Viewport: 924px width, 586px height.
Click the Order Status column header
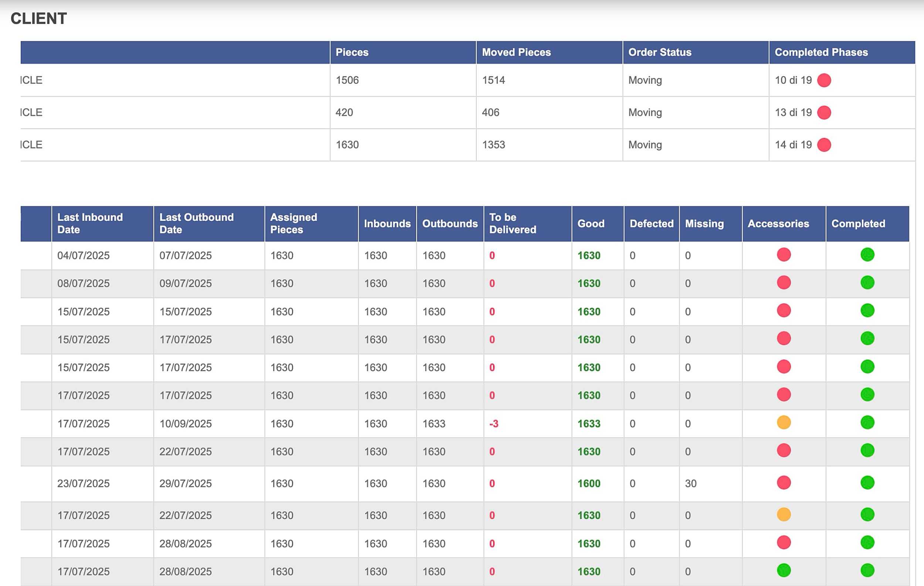pyautogui.click(x=660, y=52)
